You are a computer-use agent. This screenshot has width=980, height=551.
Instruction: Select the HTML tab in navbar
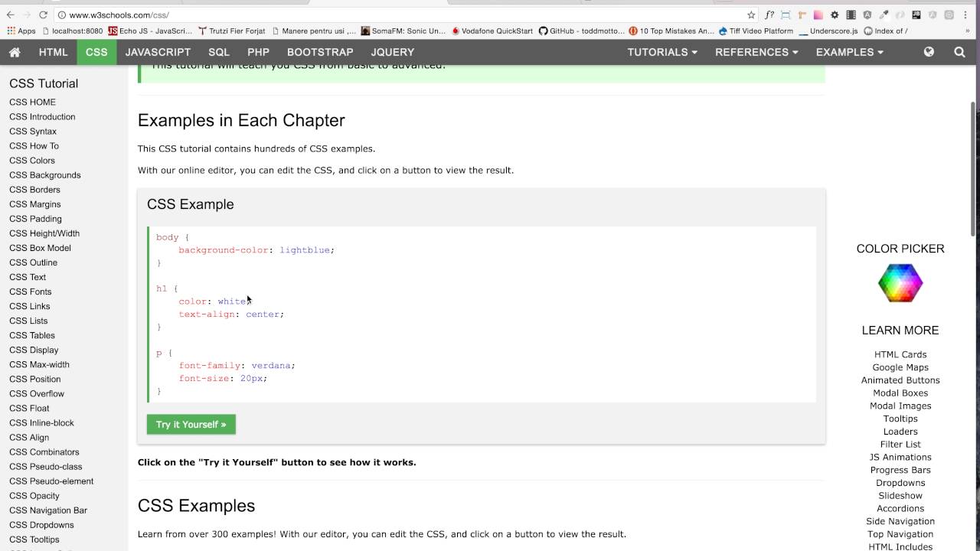point(54,52)
